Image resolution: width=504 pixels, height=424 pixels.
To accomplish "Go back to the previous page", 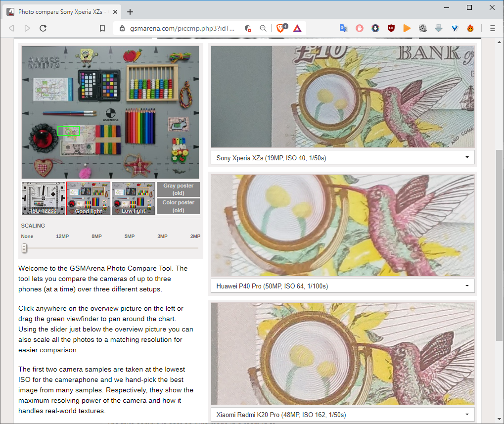I will click(11, 28).
